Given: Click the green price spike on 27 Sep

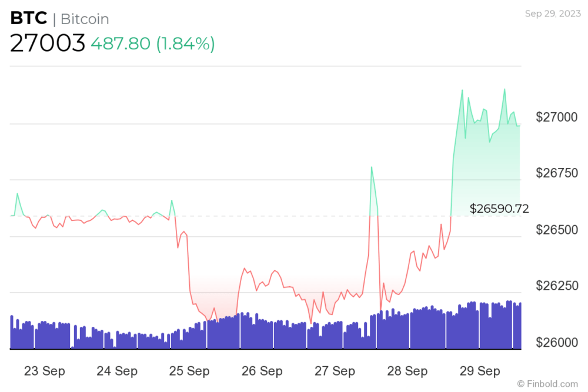Looking at the screenshot, I should click(x=373, y=191).
